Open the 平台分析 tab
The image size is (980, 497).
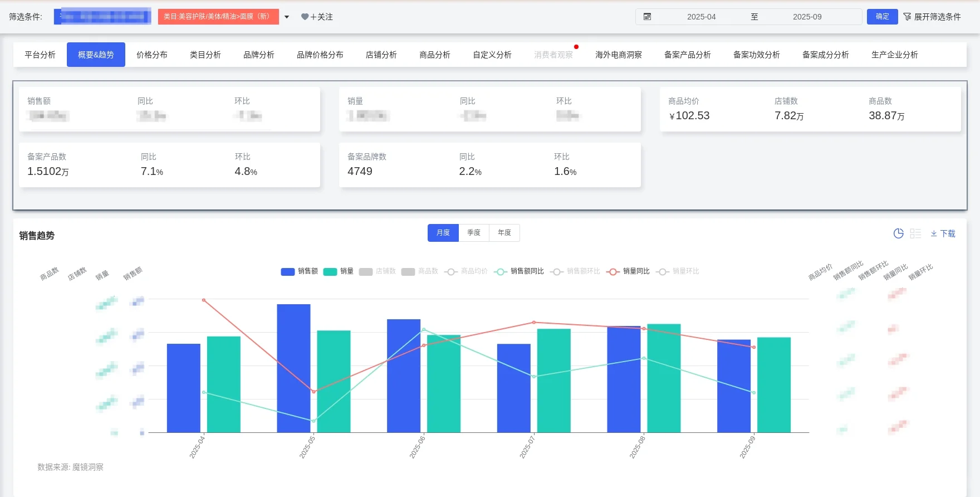(x=40, y=55)
